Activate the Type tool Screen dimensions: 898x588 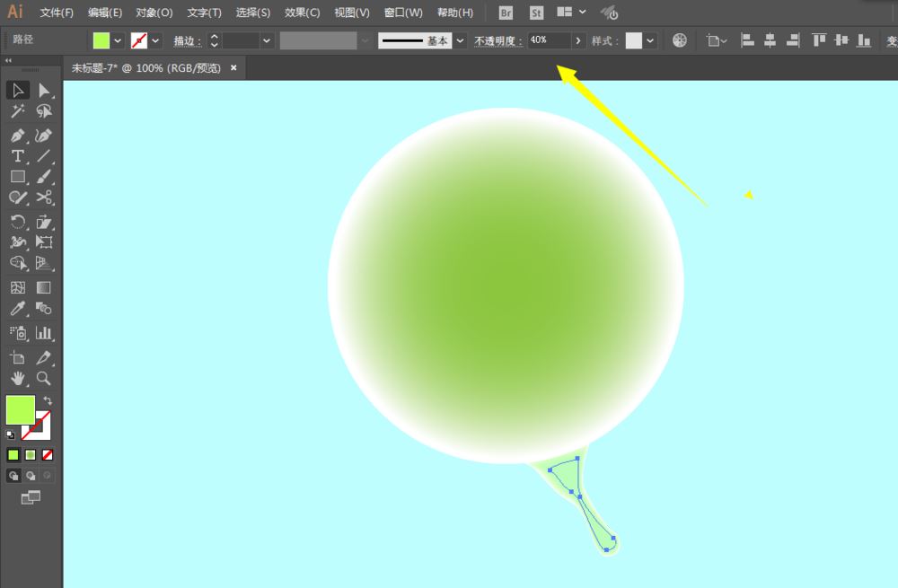16,155
